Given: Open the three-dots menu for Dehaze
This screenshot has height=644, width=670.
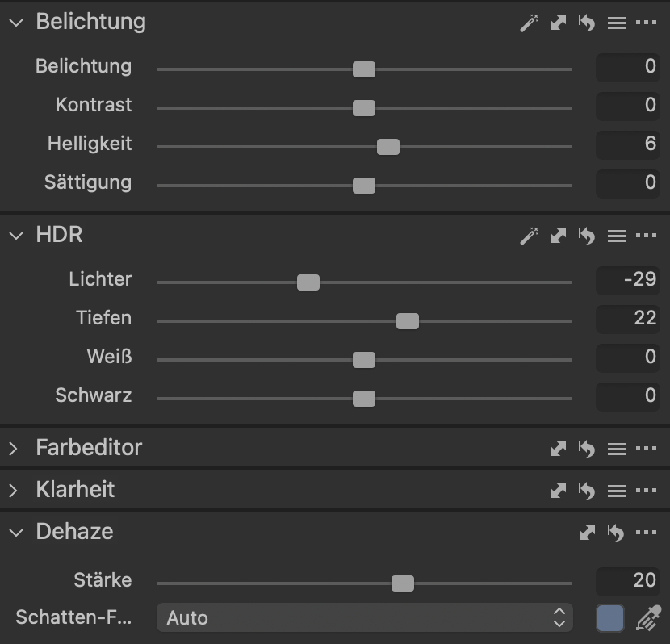Looking at the screenshot, I should [646, 533].
